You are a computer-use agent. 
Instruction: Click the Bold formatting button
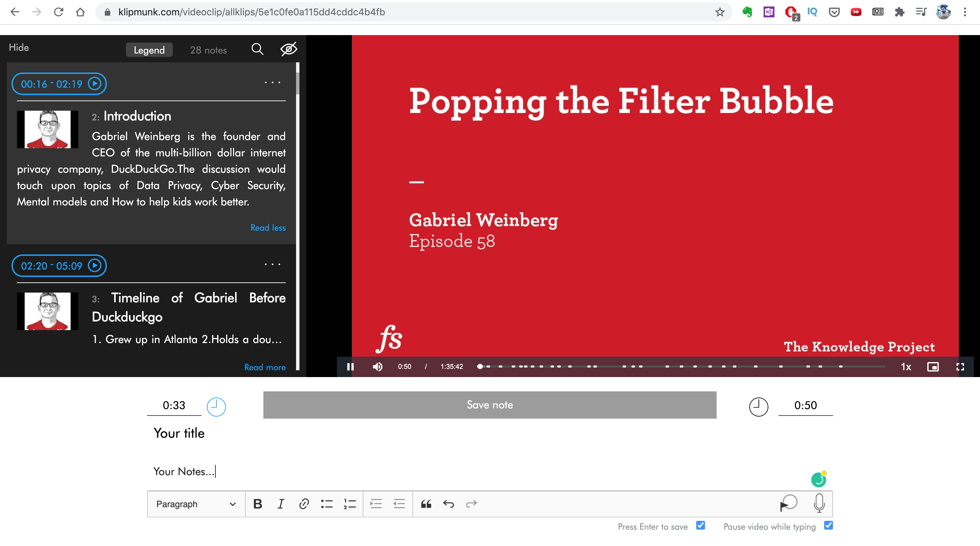tap(258, 504)
